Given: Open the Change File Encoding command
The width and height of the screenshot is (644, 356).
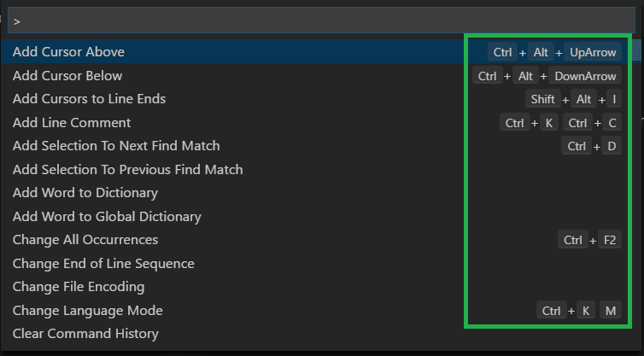Looking at the screenshot, I should coord(79,287).
